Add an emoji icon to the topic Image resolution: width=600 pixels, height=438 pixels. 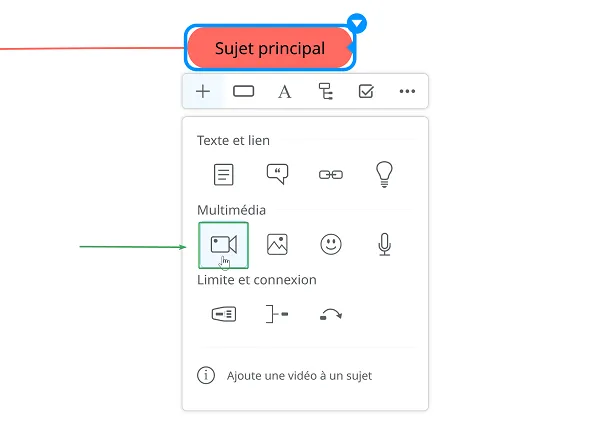tap(331, 244)
